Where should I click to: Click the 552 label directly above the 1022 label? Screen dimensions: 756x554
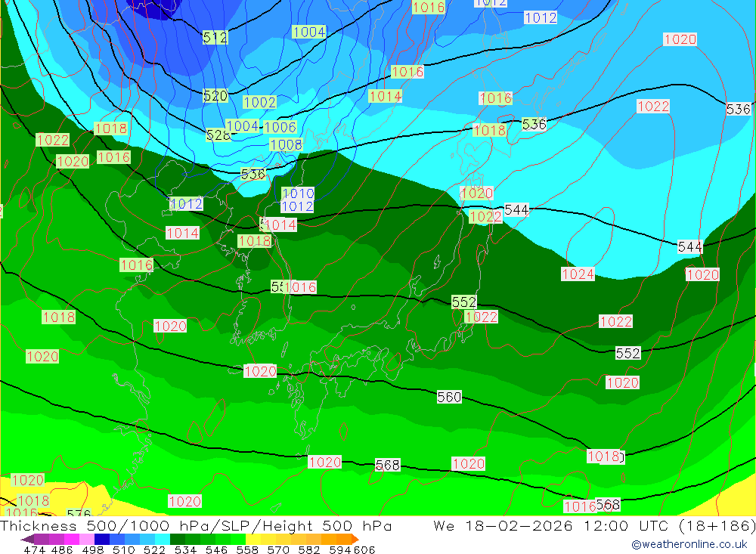point(464,302)
